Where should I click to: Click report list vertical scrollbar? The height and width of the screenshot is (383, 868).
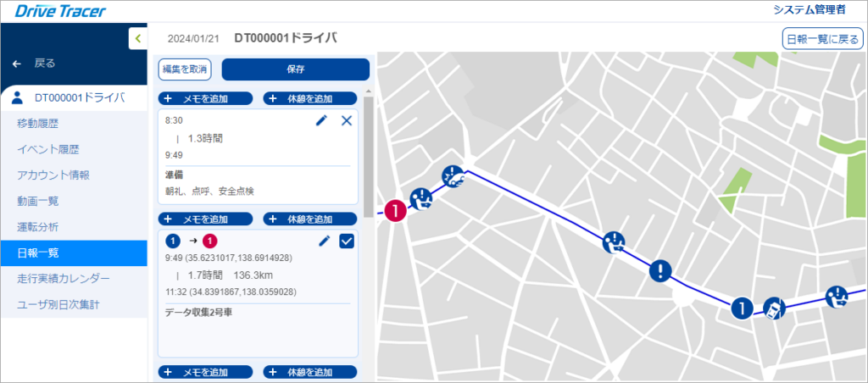click(x=369, y=158)
